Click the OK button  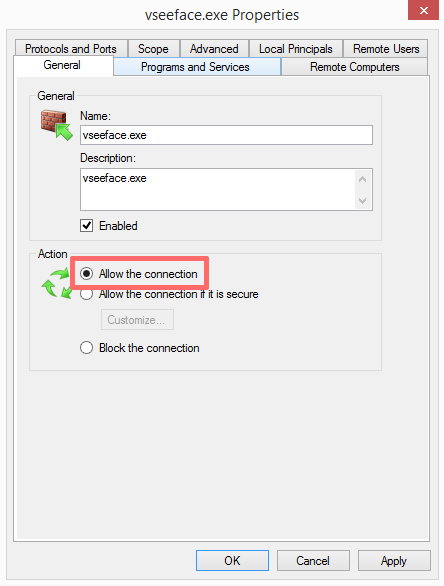tap(232, 560)
